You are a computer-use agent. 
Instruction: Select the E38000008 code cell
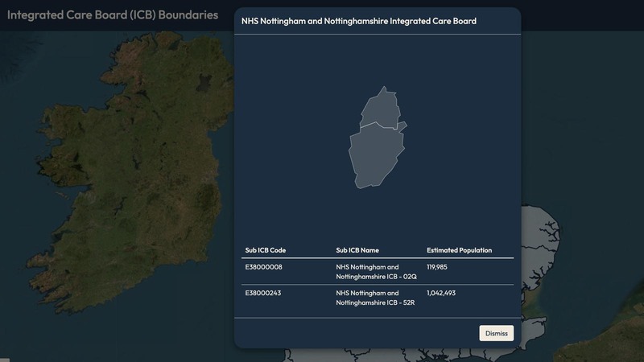(x=263, y=267)
